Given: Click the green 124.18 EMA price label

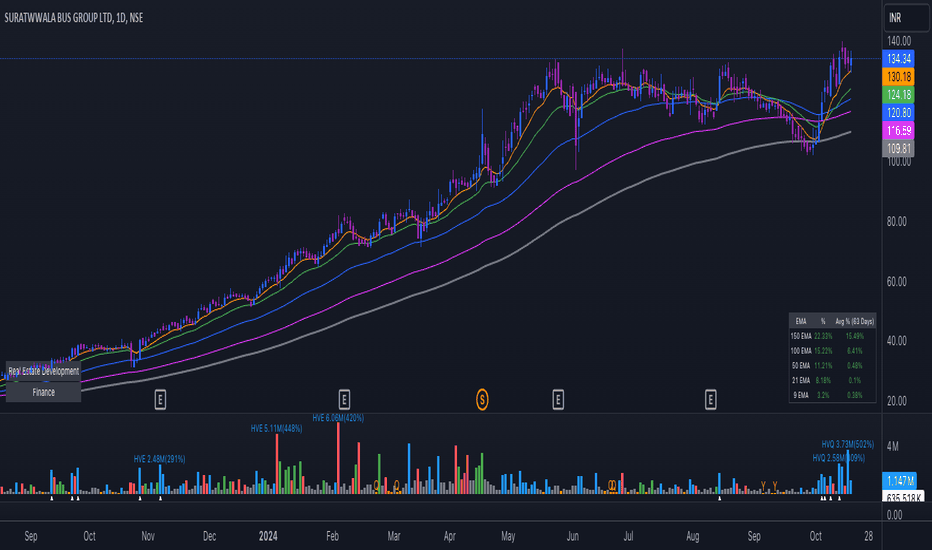Looking at the screenshot, I should pyautogui.click(x=898, y=94).
